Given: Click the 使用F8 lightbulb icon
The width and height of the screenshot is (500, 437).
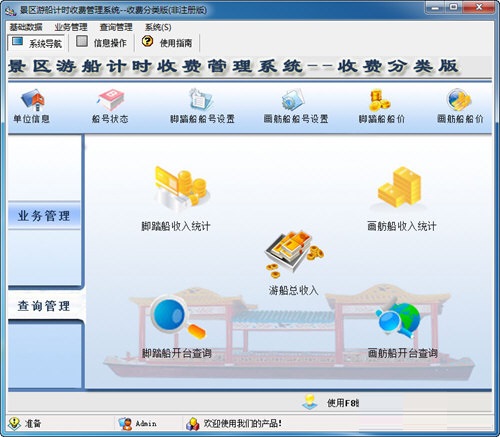Looking at the screenshot, I should pos(310,402).
